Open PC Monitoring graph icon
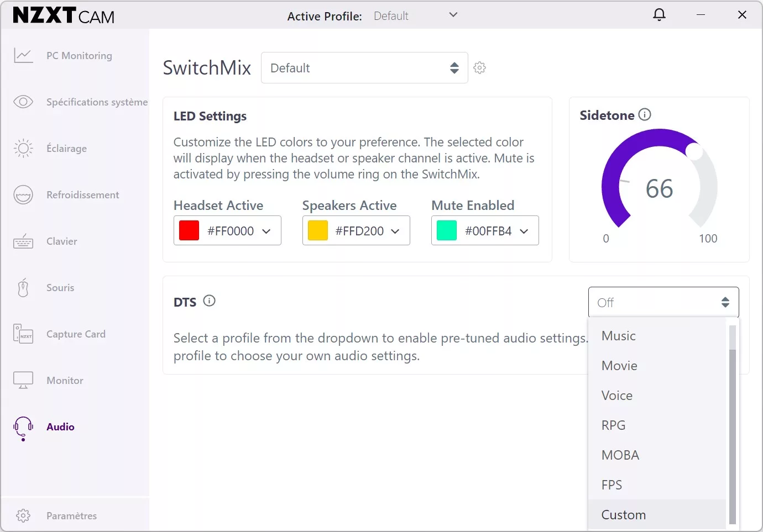 (x=23, y=56)
